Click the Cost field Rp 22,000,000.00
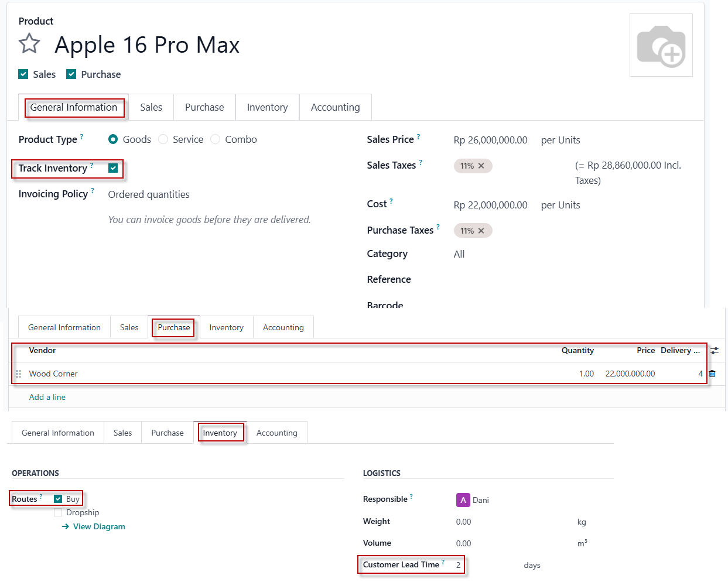This screenshot has width=728, height=582. click(491, 205)
